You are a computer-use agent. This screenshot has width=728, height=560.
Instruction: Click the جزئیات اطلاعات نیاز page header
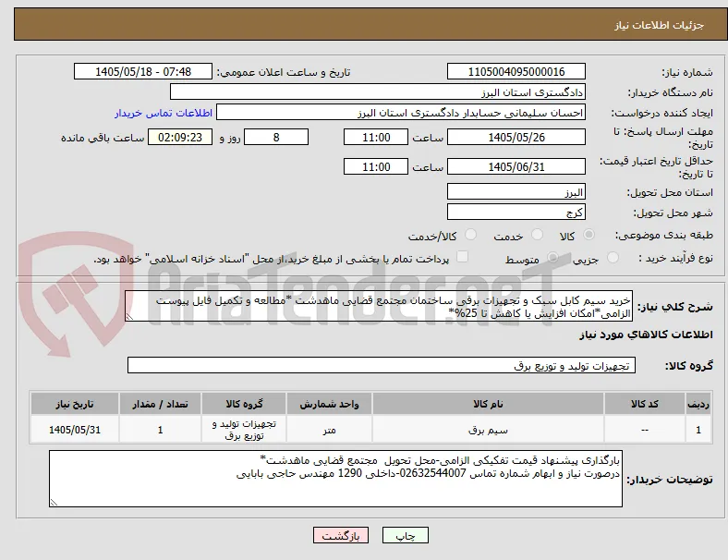click(x=660, y=25)
